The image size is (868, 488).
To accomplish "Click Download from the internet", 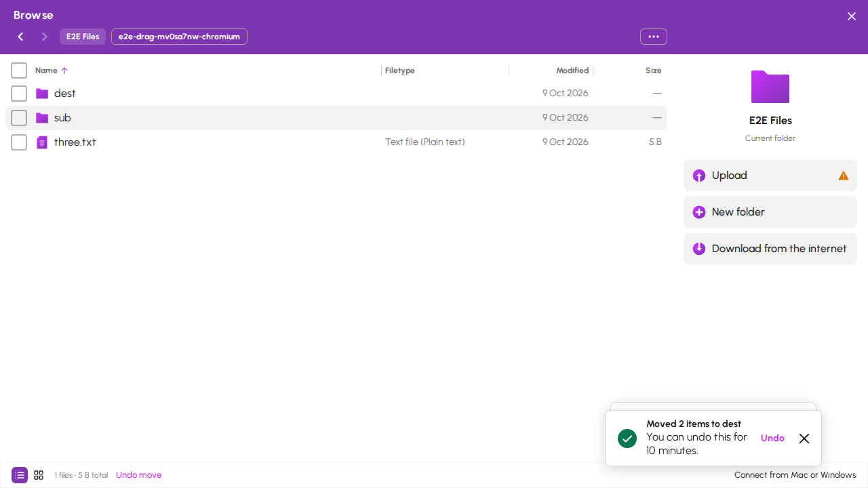I will click(770, 249).
